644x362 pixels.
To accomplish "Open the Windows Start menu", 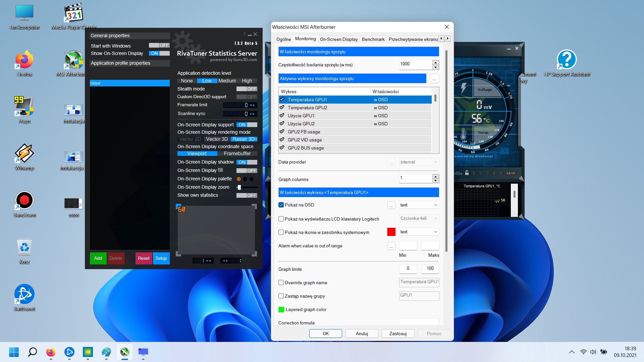I will [14, 352].
